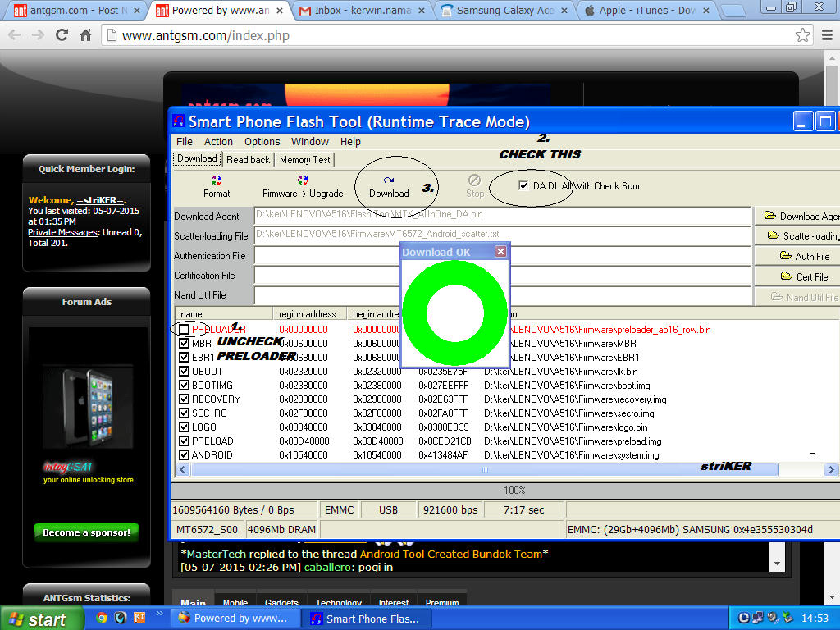Switch to Read back tab
This screenshot has width=840, height=630.
[248, 160]
